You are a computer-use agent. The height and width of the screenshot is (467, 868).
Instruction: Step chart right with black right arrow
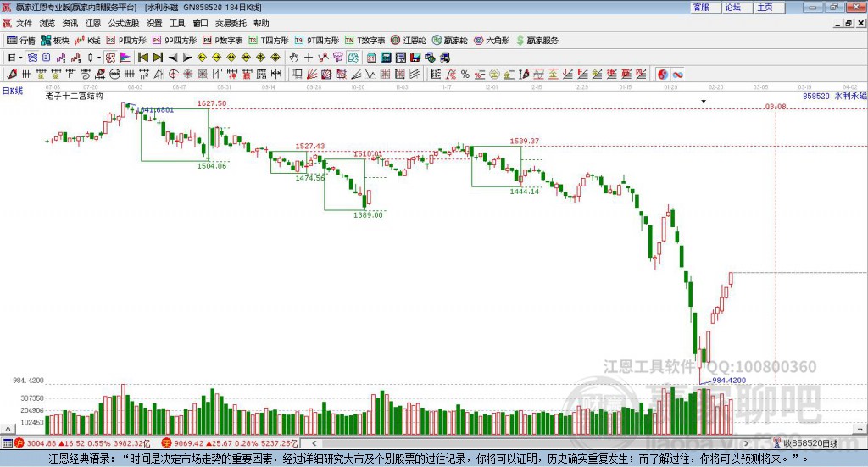click(187, 58)
